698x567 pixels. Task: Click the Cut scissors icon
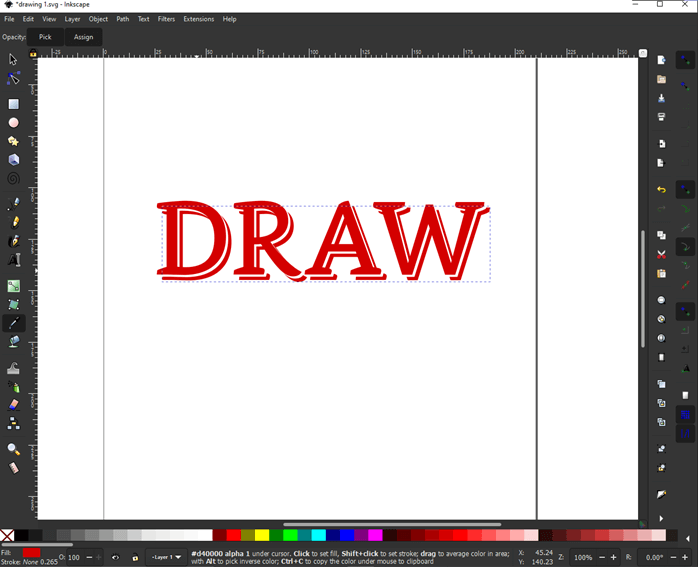pos(661,255)
